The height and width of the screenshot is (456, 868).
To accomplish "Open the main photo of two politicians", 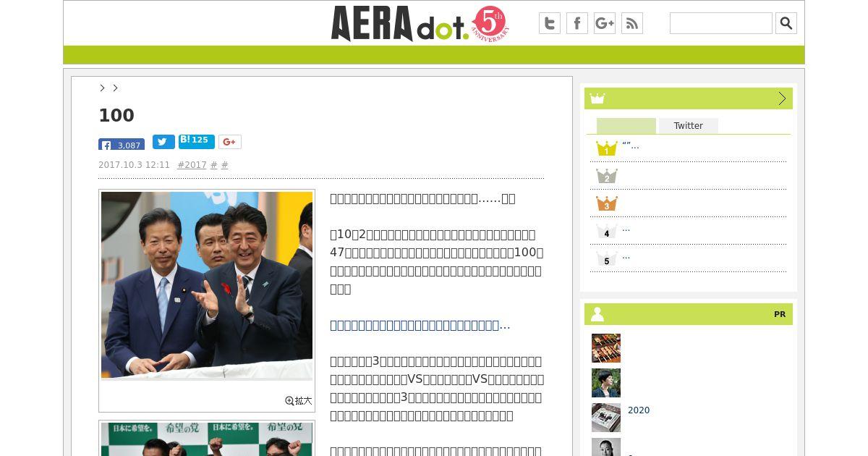I will (207, 285).
